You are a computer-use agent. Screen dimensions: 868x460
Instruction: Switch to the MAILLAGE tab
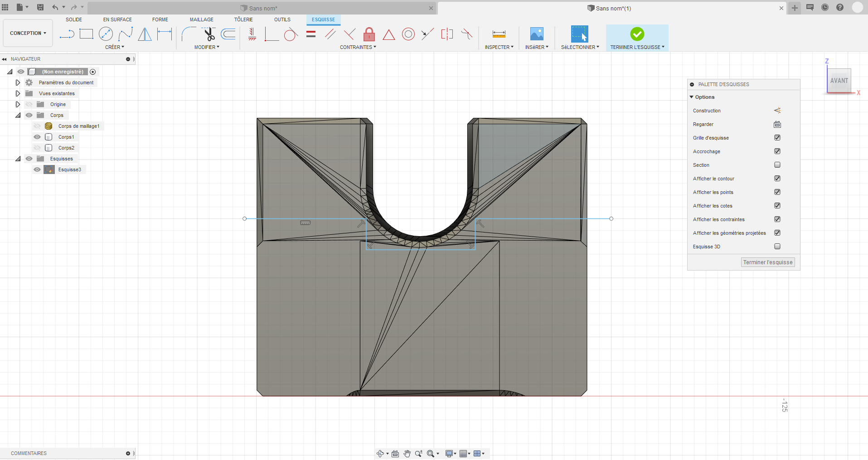click(201, 19)
